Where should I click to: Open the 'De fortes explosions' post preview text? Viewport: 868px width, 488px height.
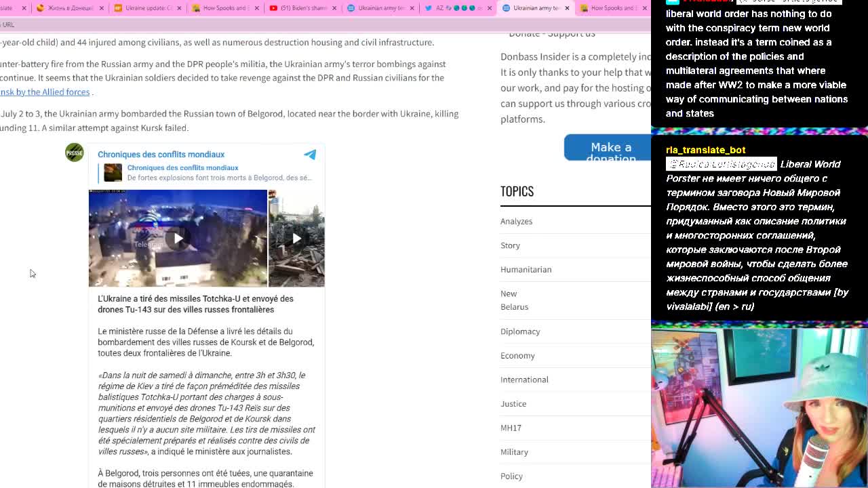pos(219,178)
